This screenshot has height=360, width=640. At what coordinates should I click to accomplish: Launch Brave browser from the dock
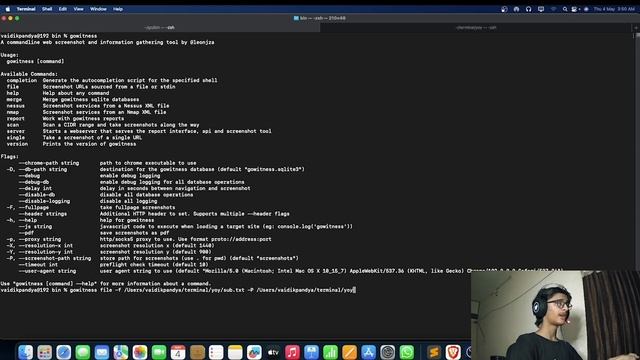(x=453, y=352)
